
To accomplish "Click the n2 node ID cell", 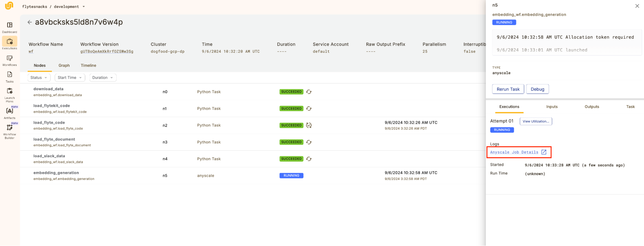I will 165,125.
